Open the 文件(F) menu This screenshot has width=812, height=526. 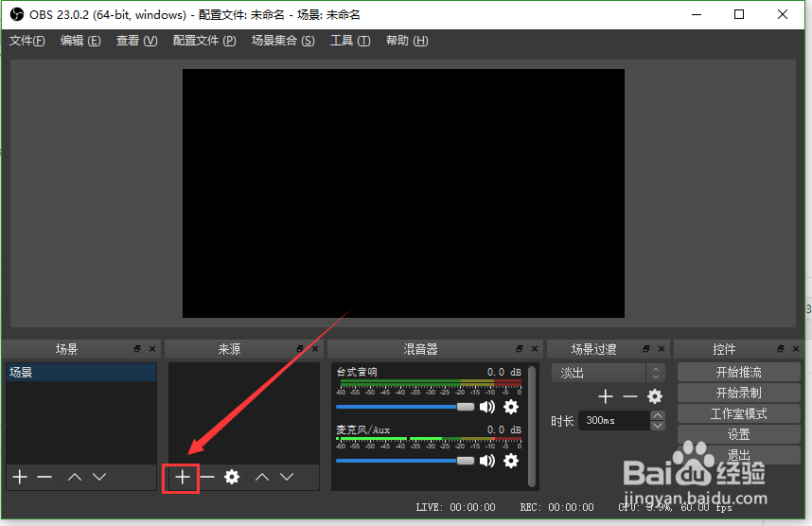[x=26, y=41]
